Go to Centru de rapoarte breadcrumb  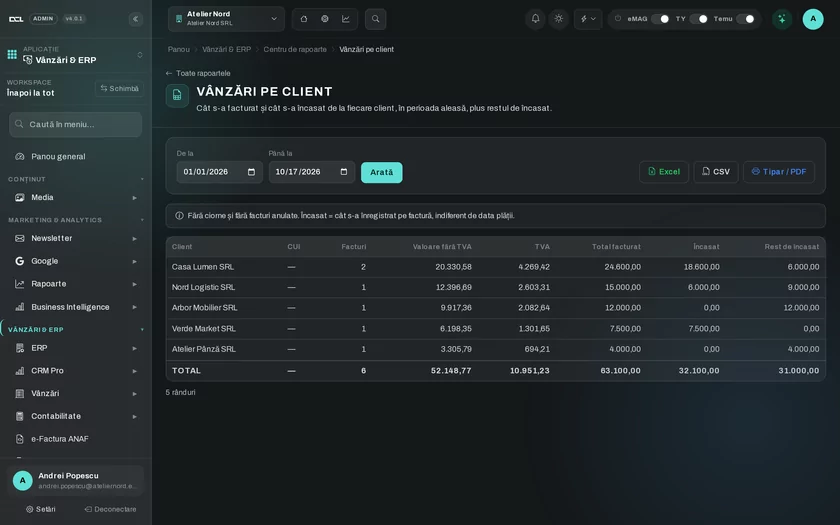(295, 49)
